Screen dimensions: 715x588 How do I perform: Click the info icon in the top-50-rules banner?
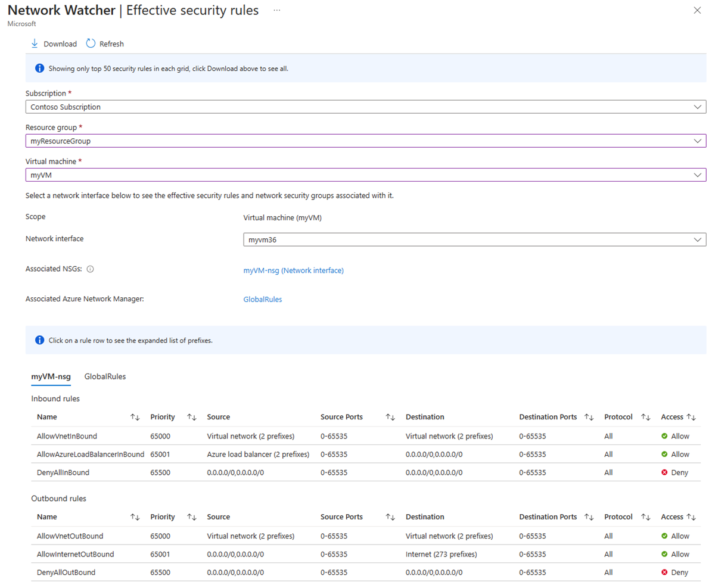coord(39,68)
